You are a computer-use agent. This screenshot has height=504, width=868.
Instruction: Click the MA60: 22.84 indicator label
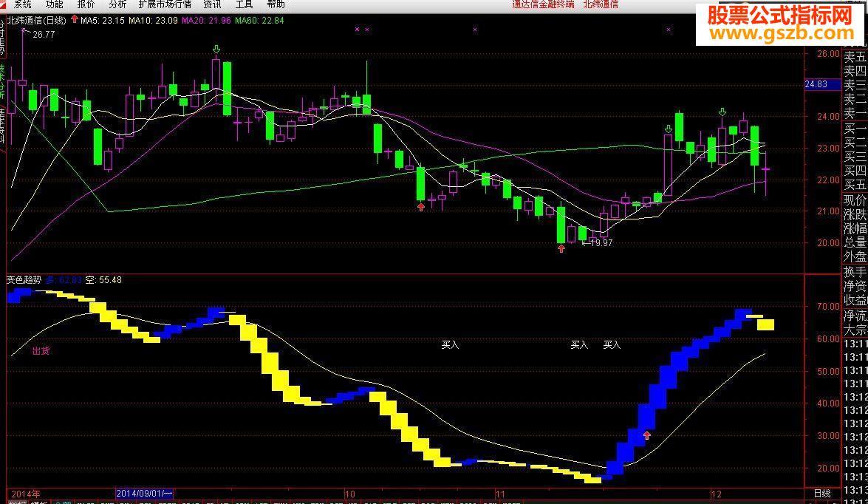(x=259, y=20)
